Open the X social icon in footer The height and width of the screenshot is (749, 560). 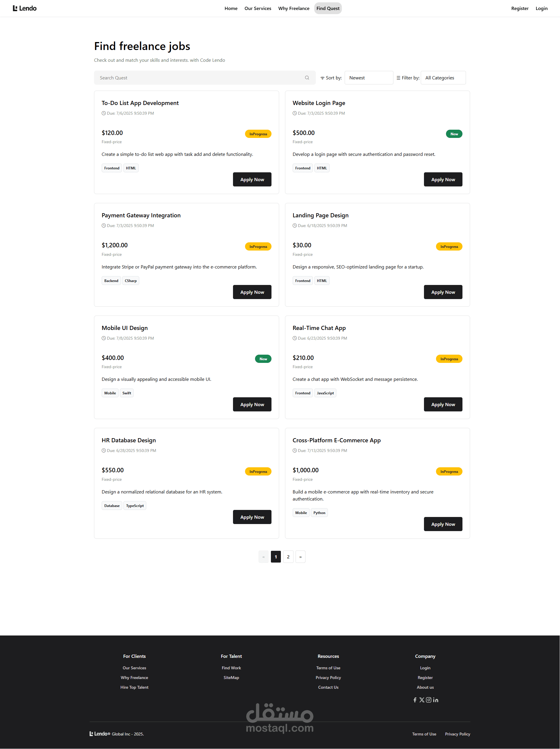coord(422,700)
